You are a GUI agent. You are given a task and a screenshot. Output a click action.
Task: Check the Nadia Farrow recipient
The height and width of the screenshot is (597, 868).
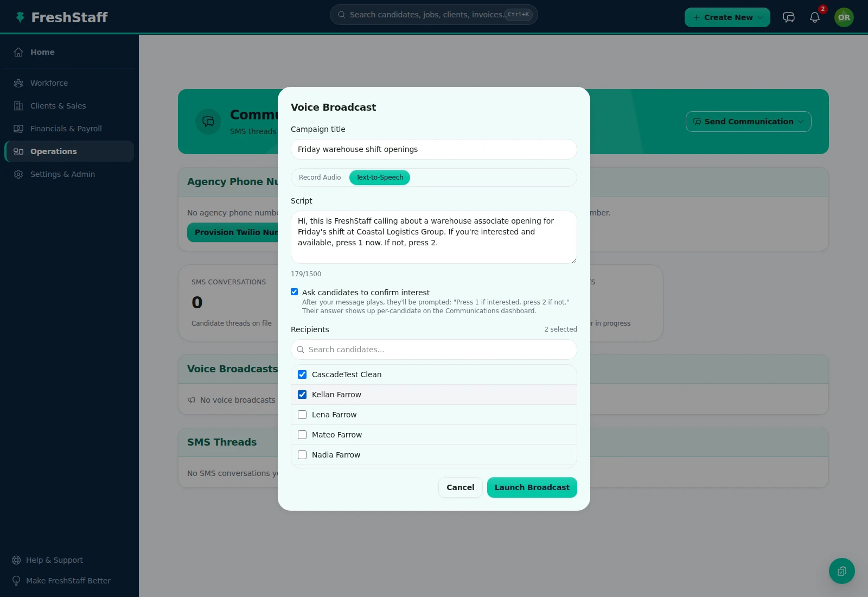302,455
